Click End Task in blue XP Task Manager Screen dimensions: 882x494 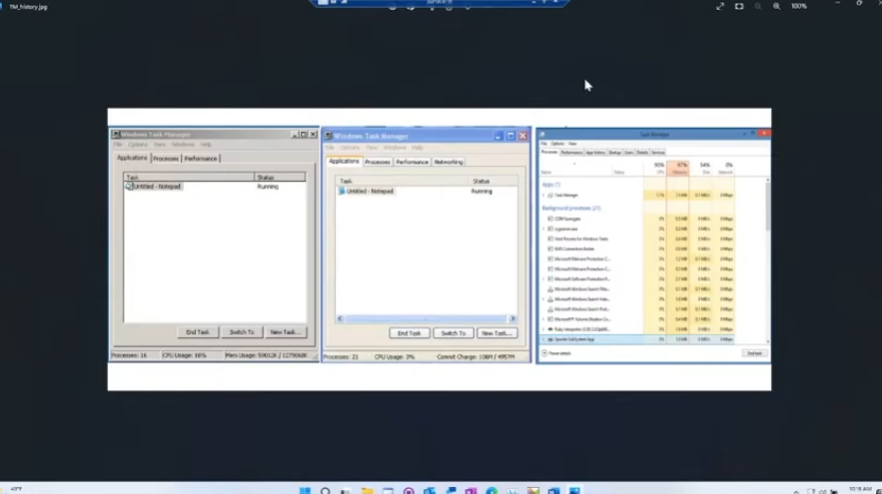pyautogui.click(x=409, y=334)
